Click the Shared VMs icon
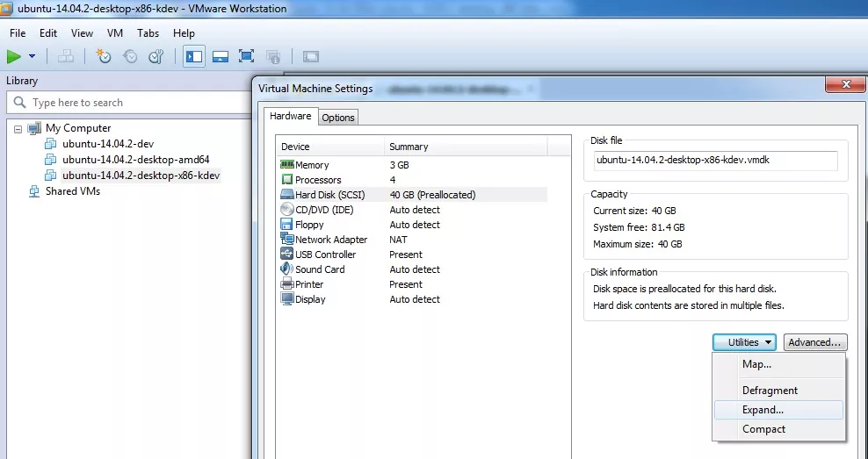The height and width of the screenshot is (459, 868). click(34, 191)
